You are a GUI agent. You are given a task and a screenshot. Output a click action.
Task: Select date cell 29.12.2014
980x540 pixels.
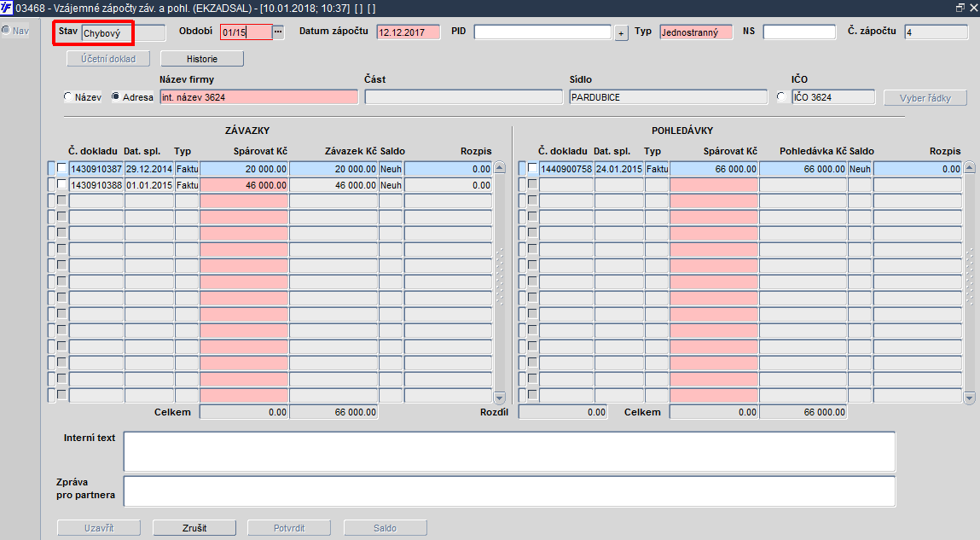tap(149, 169)
